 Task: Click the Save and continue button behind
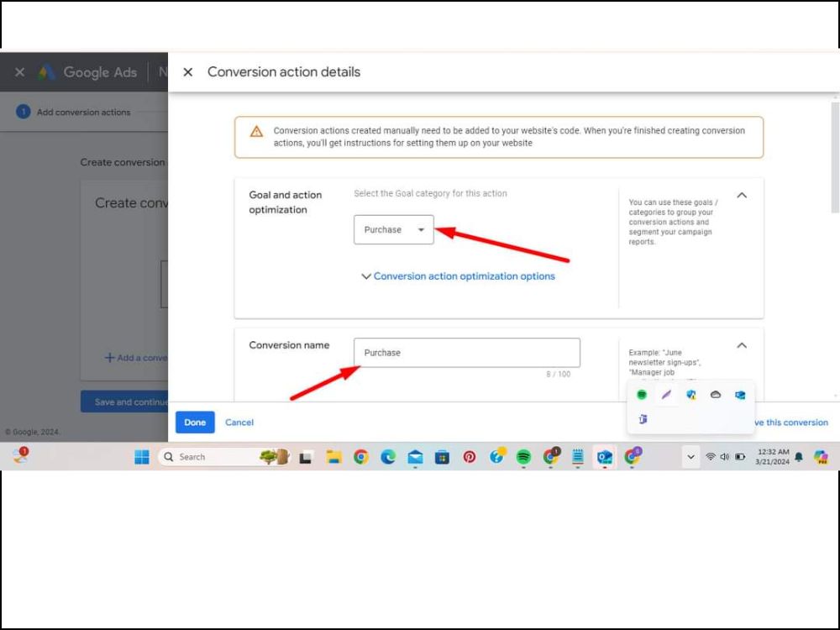(x=124, y=402)
